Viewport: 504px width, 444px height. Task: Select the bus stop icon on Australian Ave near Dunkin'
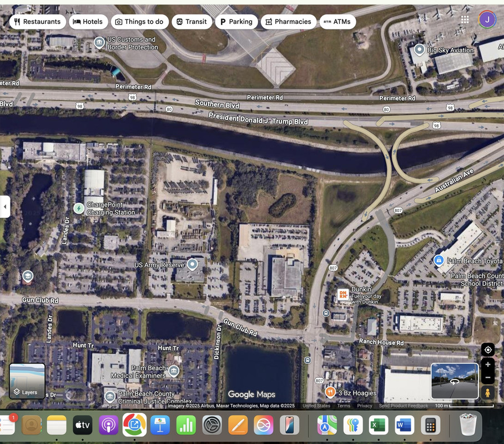(x=326, y=313)
